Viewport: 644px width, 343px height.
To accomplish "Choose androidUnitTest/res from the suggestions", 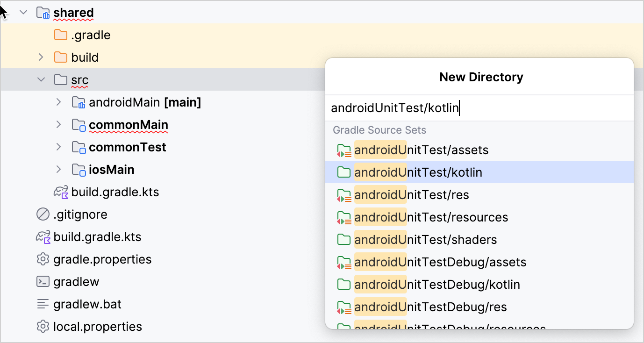I will tap(411, 194).
